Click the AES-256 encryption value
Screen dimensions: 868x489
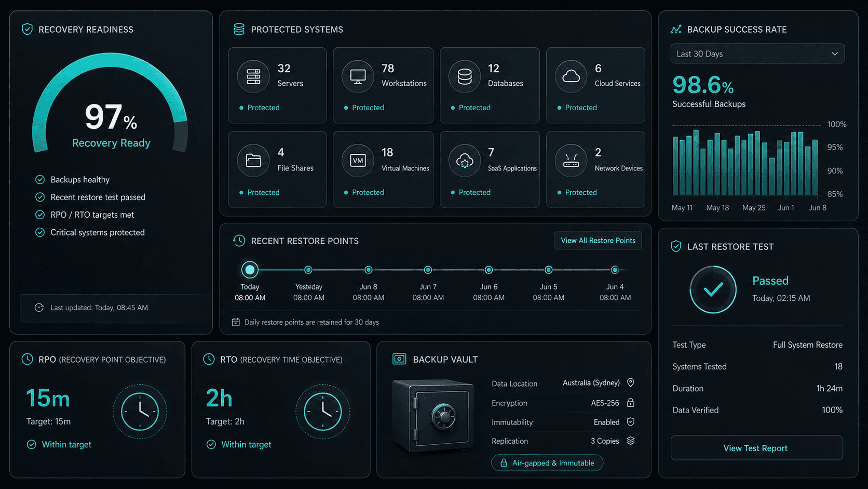605,403
